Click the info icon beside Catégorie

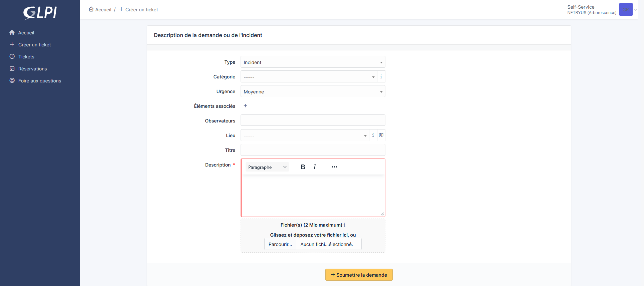click(x=381, y=77)
